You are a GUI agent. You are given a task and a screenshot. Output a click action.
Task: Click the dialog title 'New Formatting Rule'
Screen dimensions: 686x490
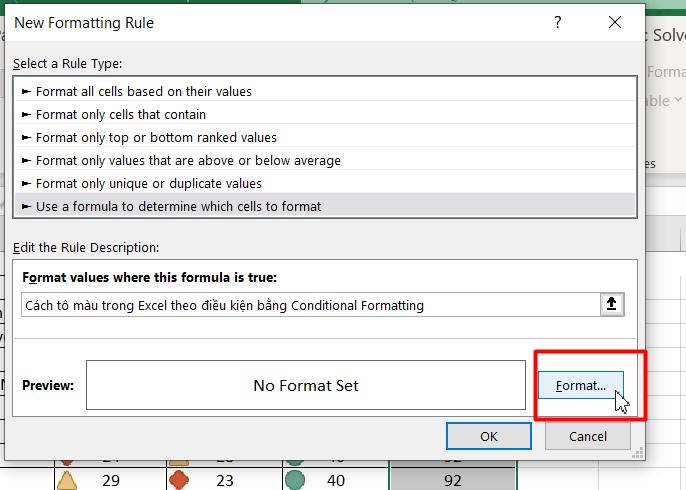tap(84, 23)
